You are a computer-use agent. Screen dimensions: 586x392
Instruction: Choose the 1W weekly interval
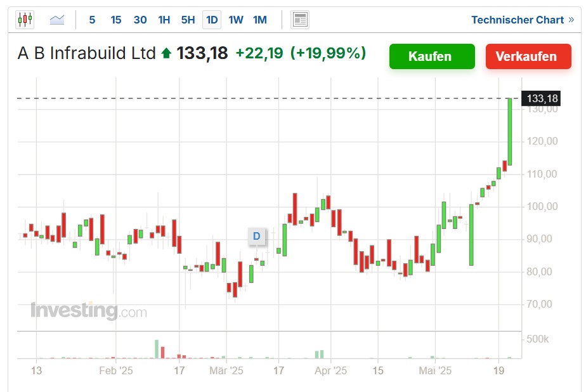tap(236, 20)
